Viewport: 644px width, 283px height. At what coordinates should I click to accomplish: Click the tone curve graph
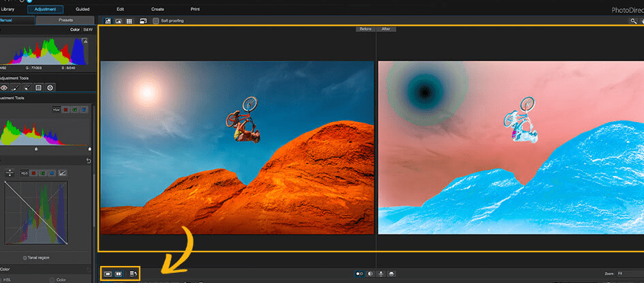[x=36, y=213]
